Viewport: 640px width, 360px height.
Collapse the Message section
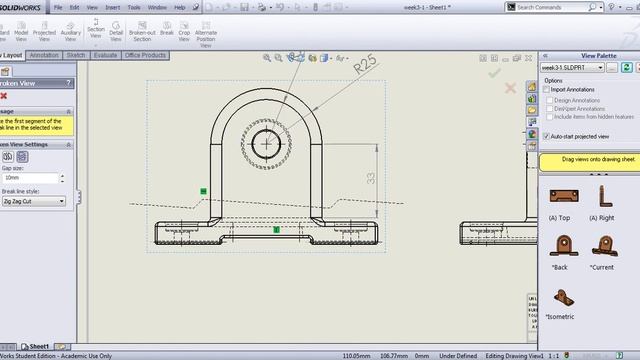[x=69, y=111]
